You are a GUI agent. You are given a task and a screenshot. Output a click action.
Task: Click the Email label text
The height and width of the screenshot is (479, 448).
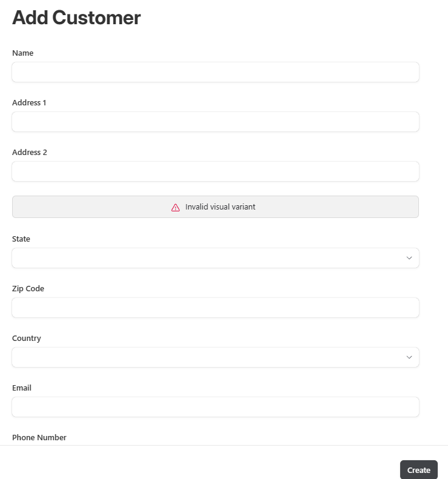[x=22, y=388]
